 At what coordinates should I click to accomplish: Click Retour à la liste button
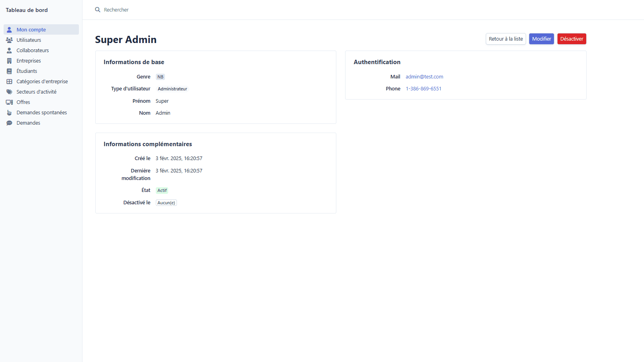(506, 39)
